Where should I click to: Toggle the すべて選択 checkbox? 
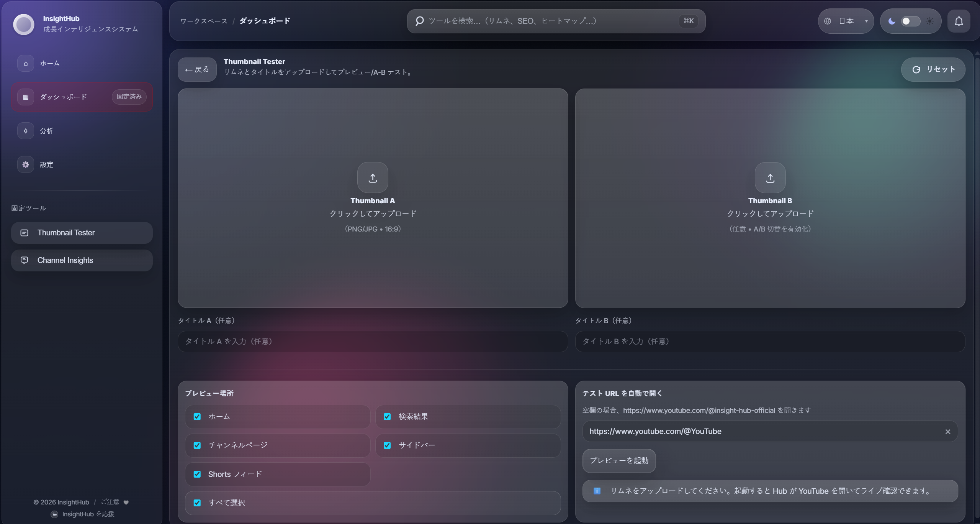click(x=197, y=503)
